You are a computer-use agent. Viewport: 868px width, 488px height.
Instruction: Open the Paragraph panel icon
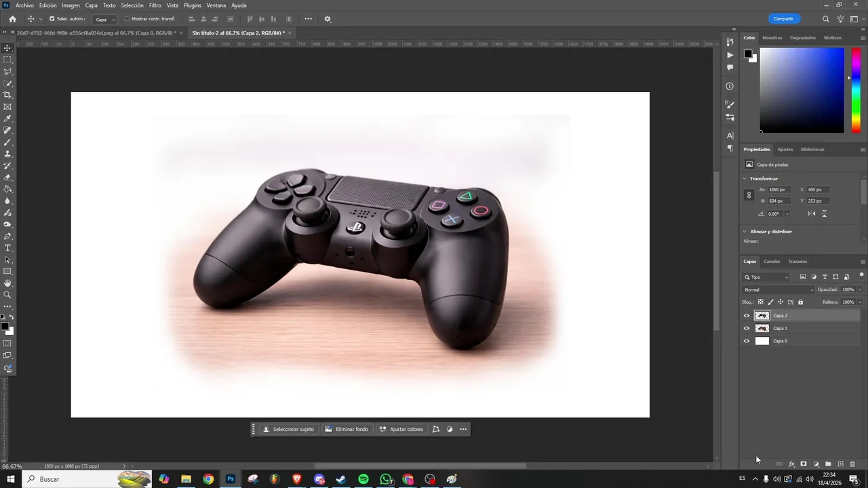click(x=730, y=148)
